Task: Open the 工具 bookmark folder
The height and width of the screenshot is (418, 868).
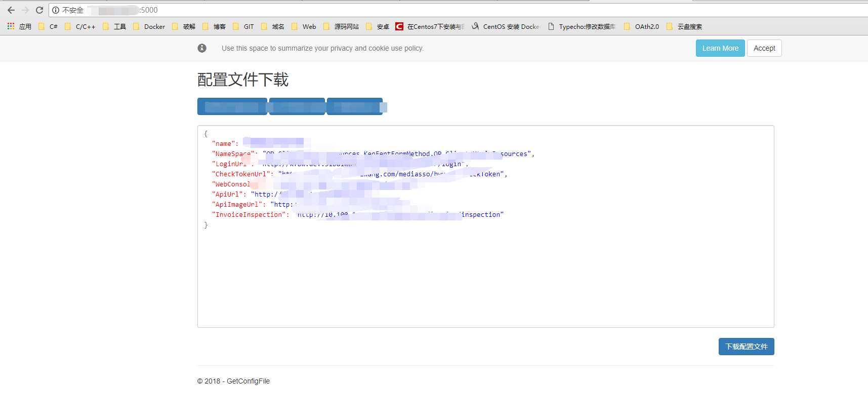Action: click(x=114, y=26)
